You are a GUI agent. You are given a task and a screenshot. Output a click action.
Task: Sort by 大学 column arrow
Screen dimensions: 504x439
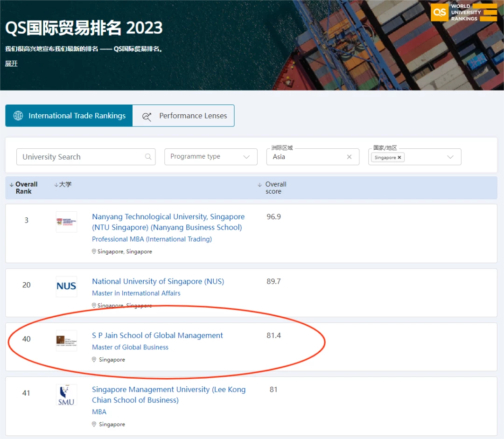coord(56,184)
